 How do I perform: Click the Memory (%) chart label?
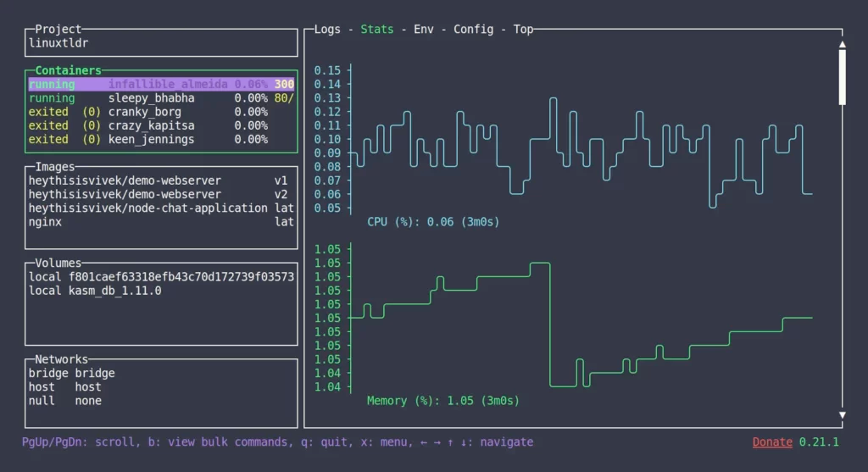443,401
